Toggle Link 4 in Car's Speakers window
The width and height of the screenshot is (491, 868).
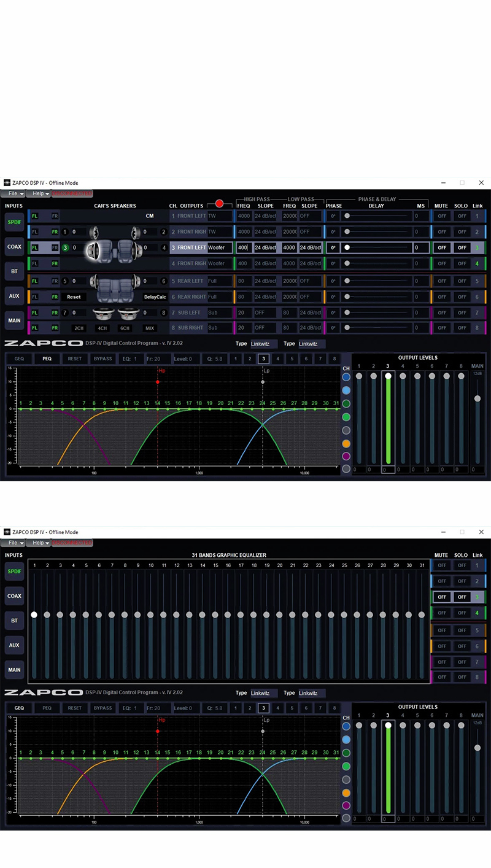(x=476, y=264)
